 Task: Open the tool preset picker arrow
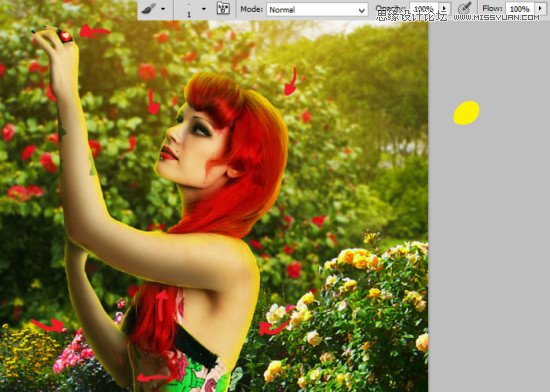tap(163, 9)
